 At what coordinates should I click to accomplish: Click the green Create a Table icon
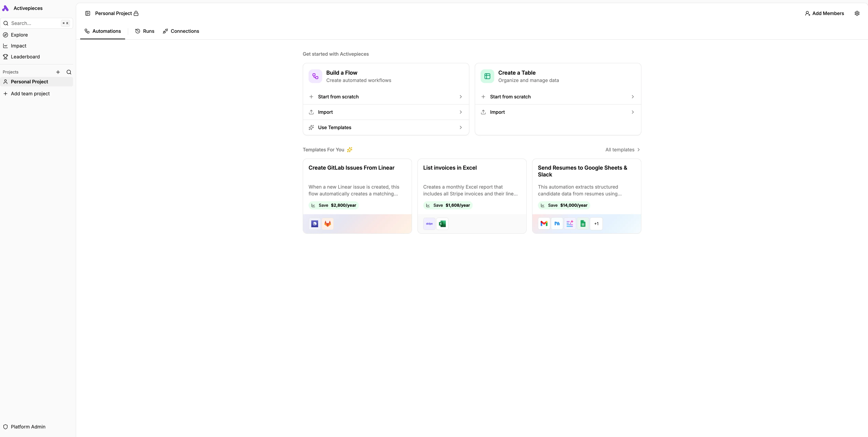click(487, 76)
